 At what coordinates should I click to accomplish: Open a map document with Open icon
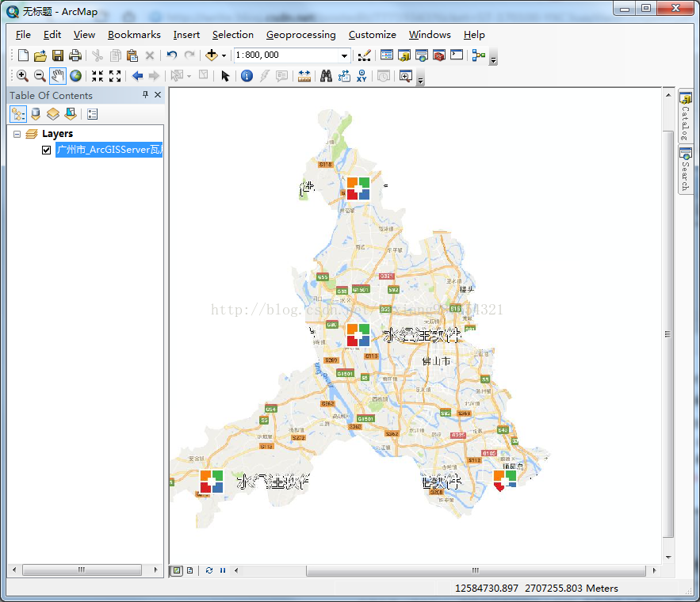click(x=40, y=55)
